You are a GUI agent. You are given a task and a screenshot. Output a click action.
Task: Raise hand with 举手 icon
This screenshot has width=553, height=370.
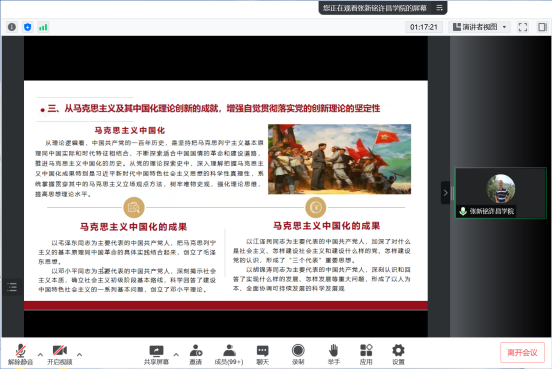coord(333,354)
